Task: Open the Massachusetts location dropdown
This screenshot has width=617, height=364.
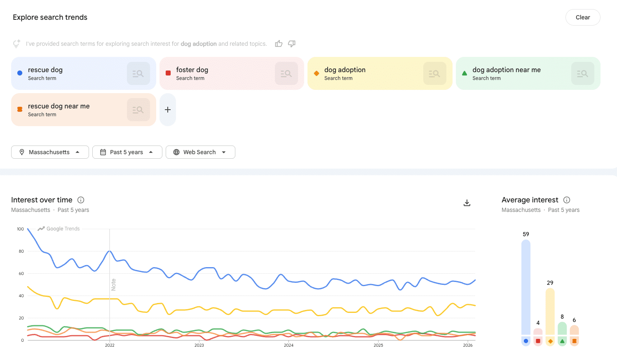Action: (50, 152)
